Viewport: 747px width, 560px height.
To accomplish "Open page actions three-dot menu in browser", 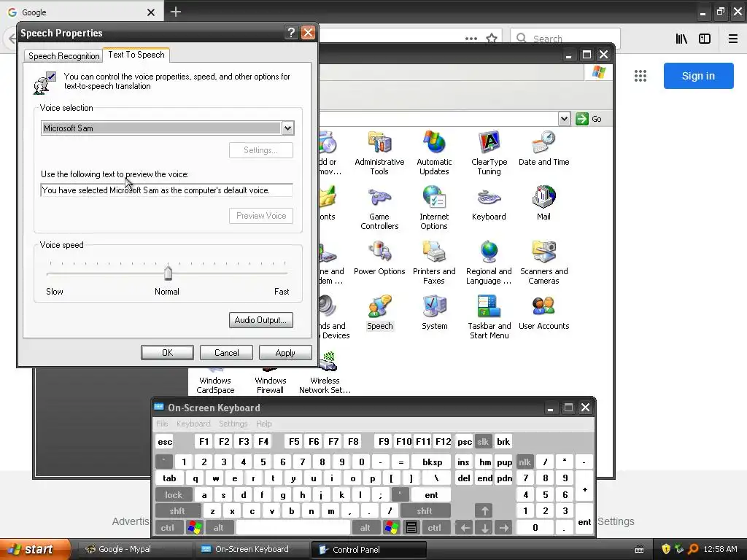I will pos(471,39).
